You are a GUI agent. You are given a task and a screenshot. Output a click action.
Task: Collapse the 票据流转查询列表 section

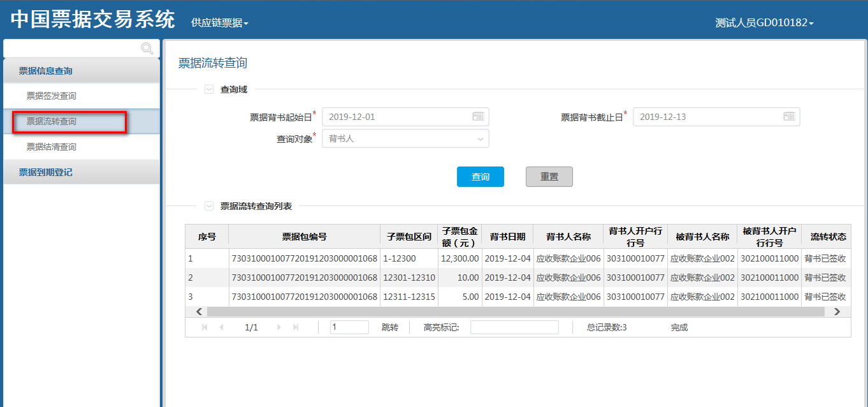[209, 206]
